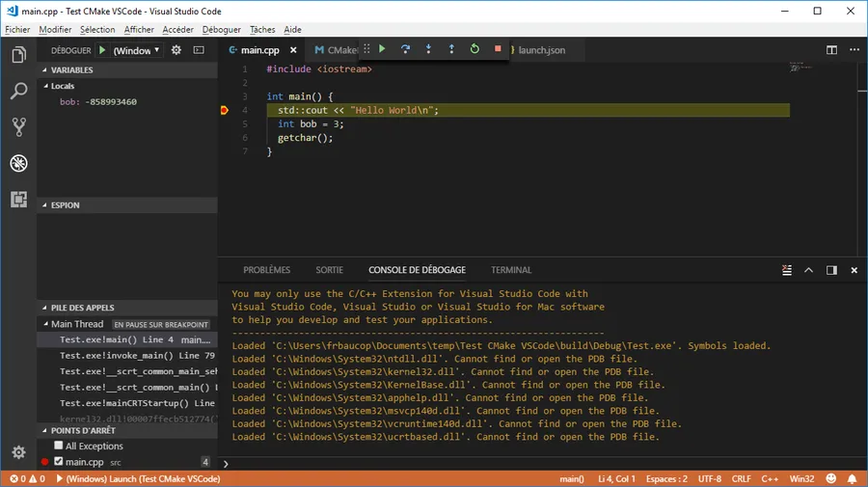868x487 pixels.
Task: Open the Aide menu
Action: (x=292, y=29)
